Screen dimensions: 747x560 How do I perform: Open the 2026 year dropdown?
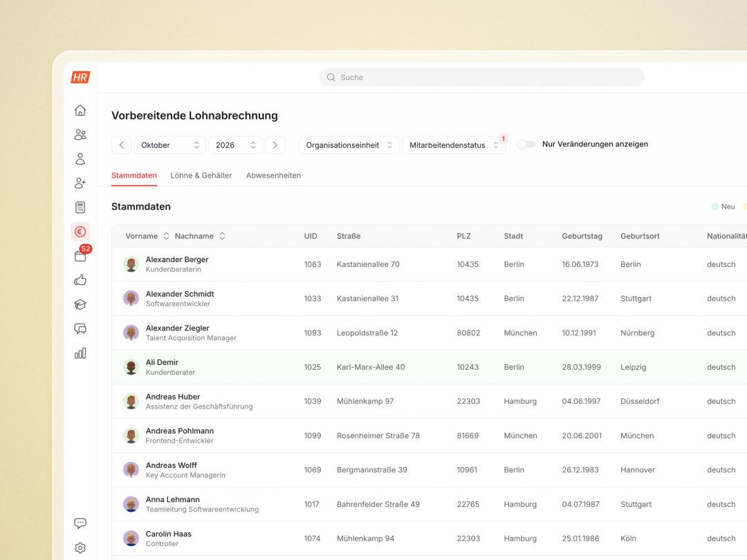[x=235, y=144]
